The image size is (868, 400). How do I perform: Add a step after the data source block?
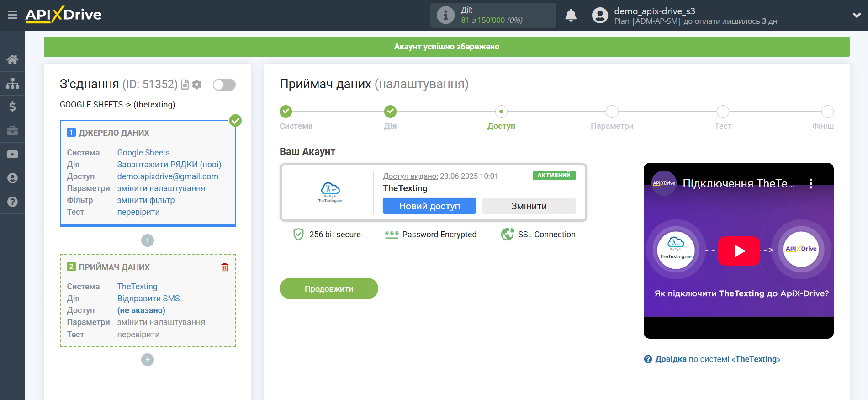148,240
